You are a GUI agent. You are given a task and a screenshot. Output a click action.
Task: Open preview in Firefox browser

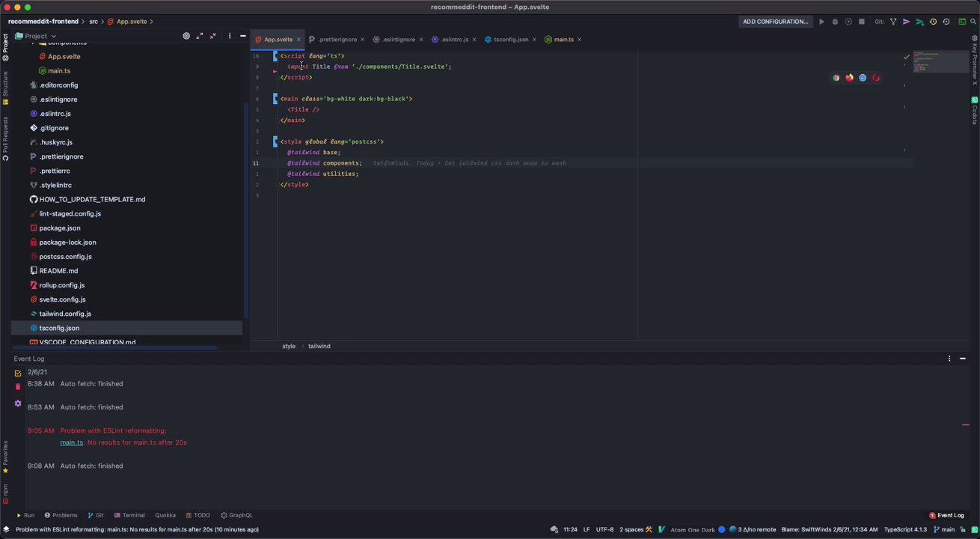(x=849, y=78)
